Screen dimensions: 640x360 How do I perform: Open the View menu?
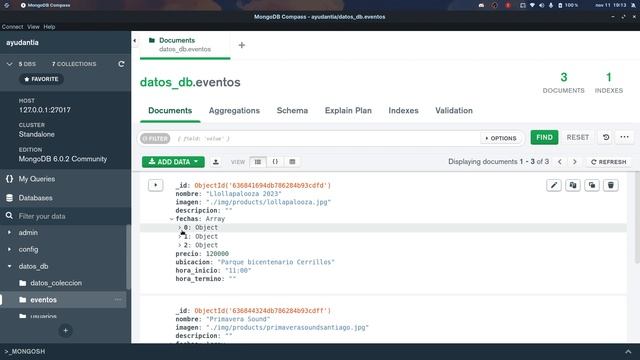tap(33, 27)
